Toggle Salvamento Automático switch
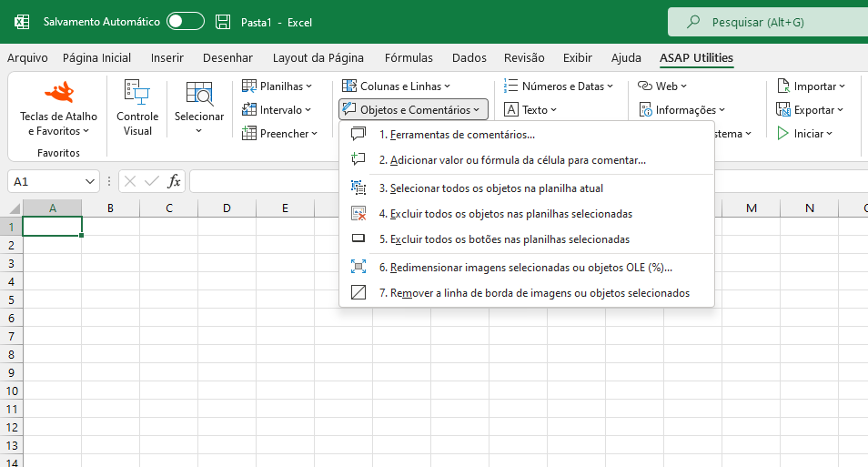 [186, 22]
